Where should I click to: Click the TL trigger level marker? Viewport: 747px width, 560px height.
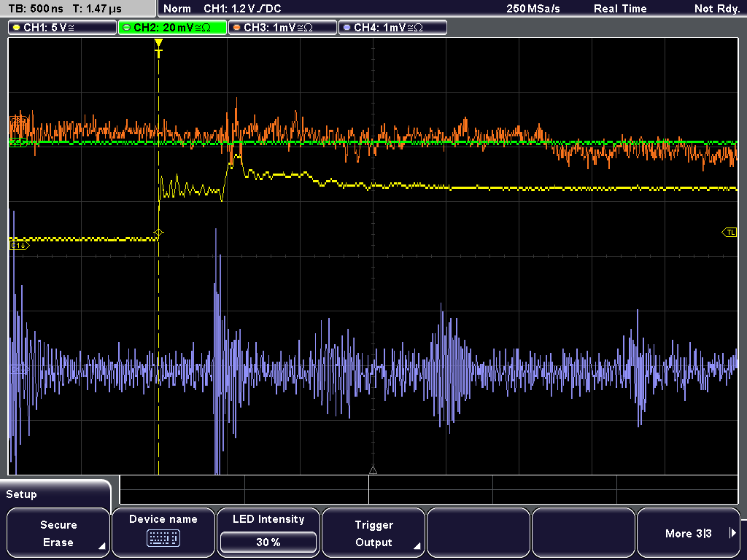(x=729, y=233)
